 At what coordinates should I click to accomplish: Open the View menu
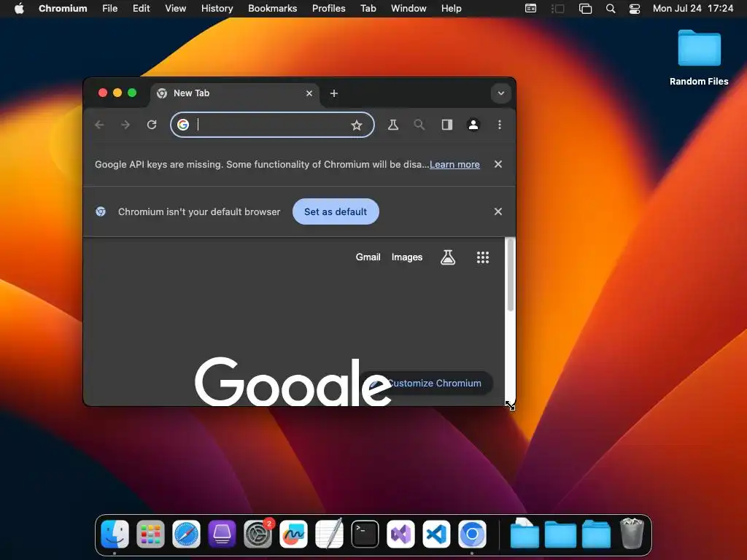click(175, 9)
